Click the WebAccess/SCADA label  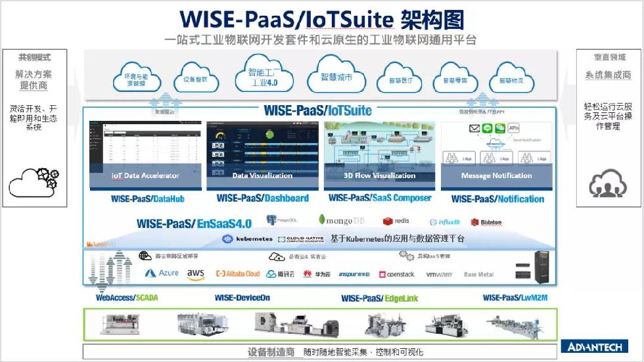pos(127,298)
